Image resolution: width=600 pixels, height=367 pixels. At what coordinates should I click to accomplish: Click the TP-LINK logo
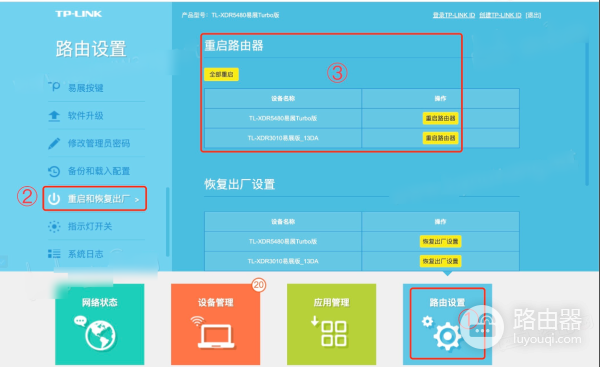[78, 14]
